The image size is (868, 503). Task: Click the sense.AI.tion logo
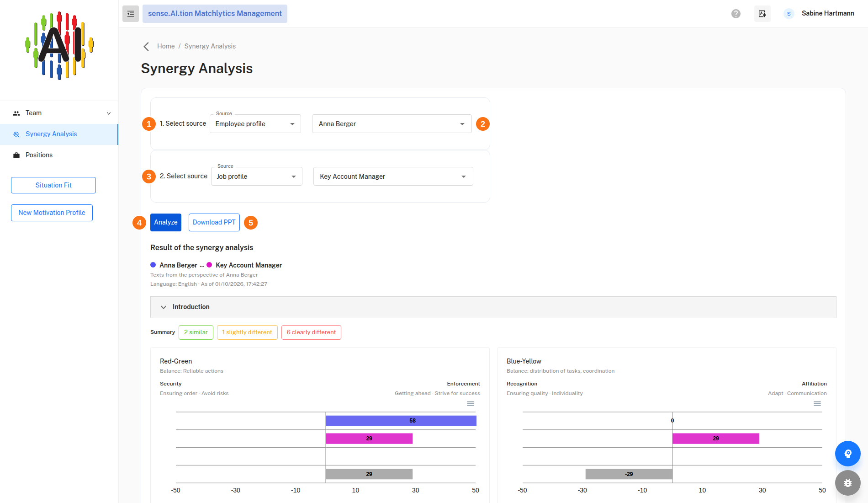pyautogui.click(x=59, y=46)
